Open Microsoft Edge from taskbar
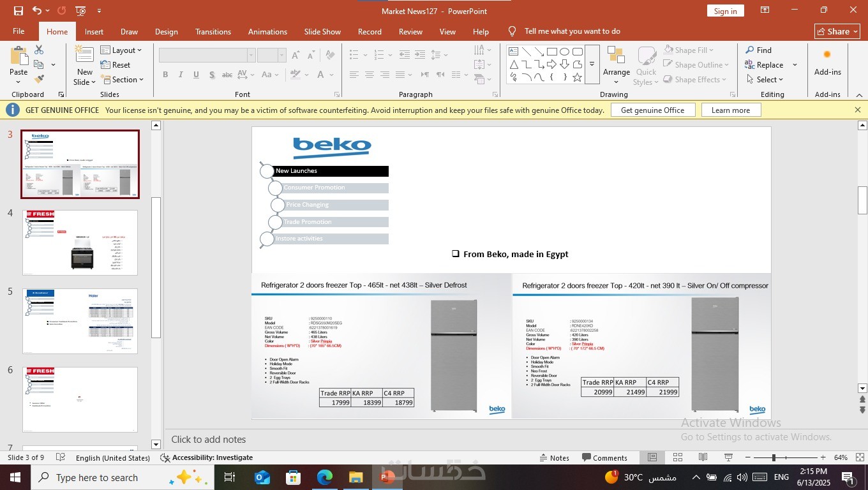 coord(325,477)
